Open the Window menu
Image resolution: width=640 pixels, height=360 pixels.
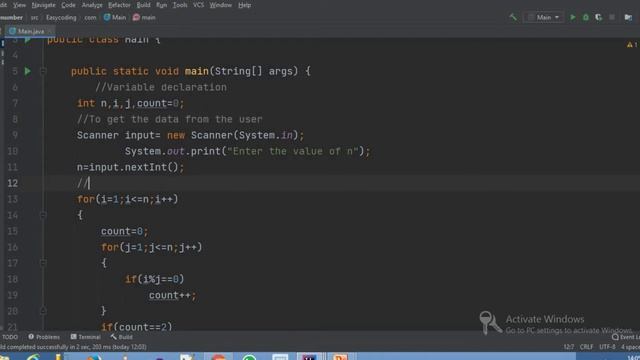(x=220, y=5)
